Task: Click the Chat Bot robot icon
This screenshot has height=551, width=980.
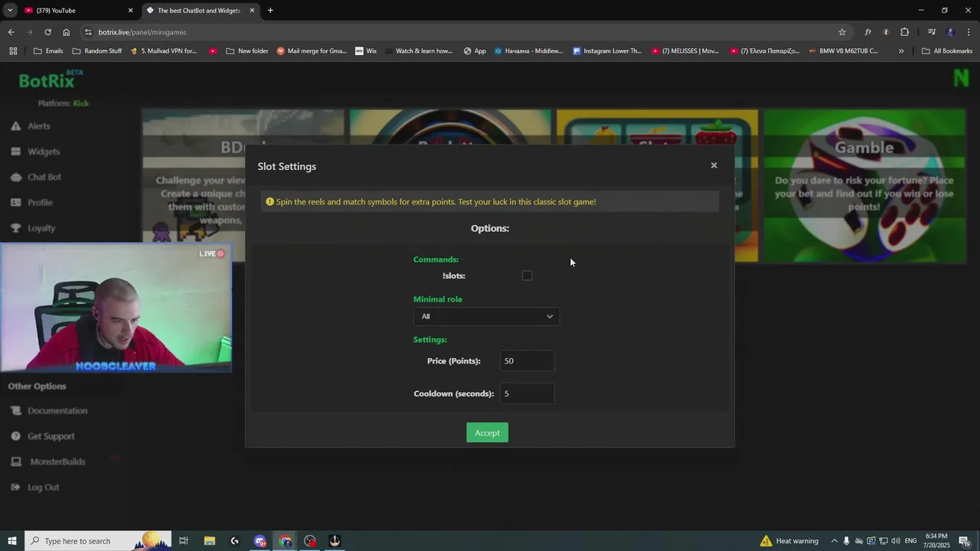Action: [x=15, y=177]
